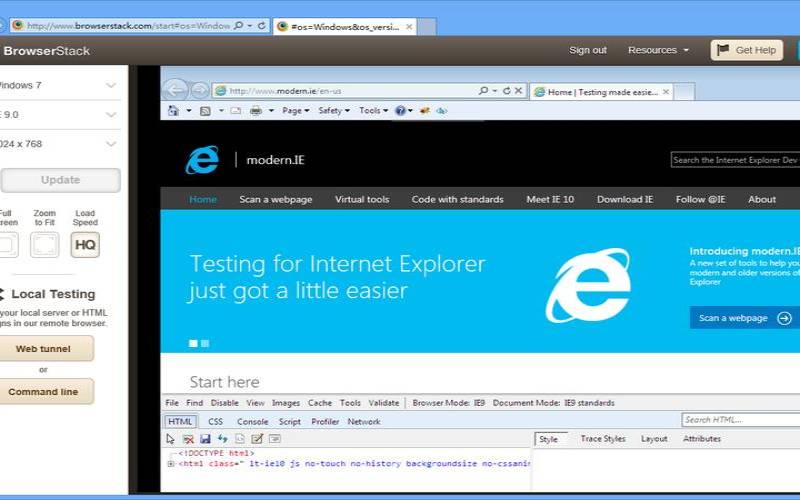This screenshot has height=500, width=800.
Task: Open the Resources menu in BrowserStack header
Action: (658, 50)
